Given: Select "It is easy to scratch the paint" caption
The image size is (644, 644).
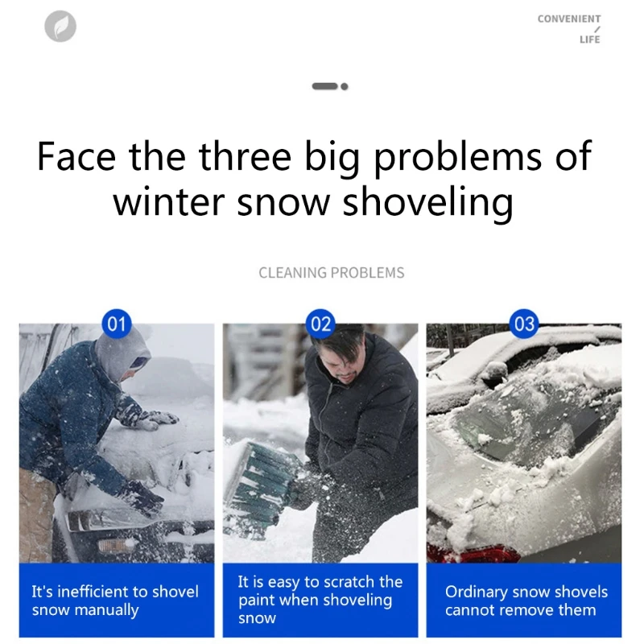Looking at the screenshot, I should tap(320, 600).
